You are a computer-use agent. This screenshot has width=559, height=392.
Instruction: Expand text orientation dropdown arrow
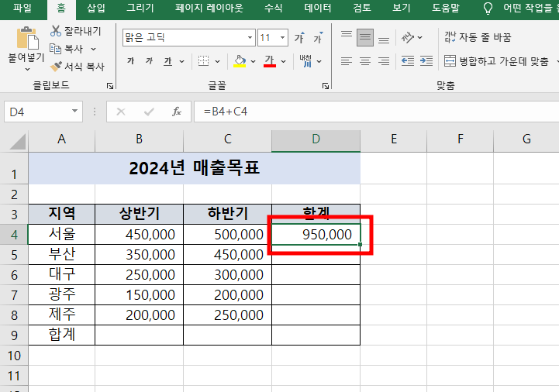coord(420,37)
